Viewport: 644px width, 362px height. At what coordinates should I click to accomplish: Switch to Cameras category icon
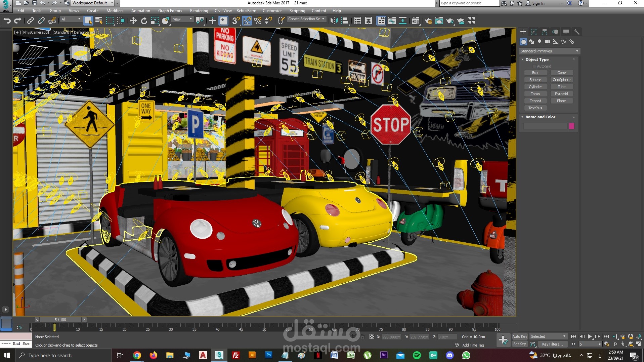pos(548,42)
